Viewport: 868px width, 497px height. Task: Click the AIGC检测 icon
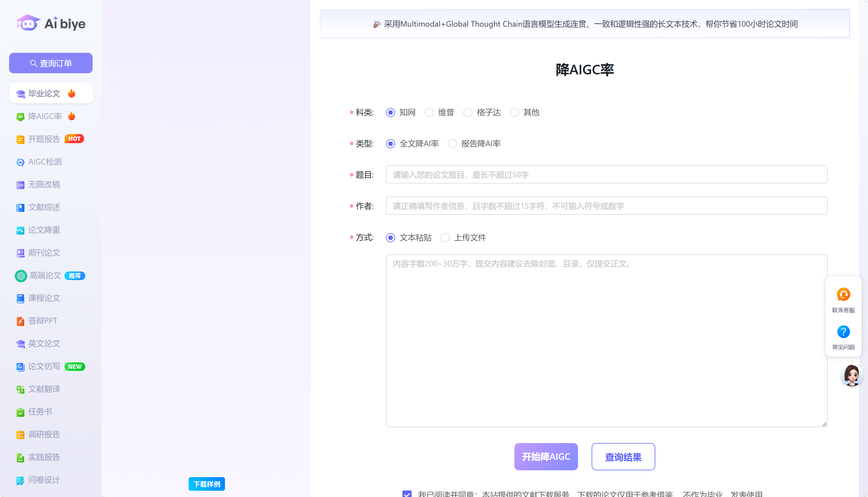20,162
